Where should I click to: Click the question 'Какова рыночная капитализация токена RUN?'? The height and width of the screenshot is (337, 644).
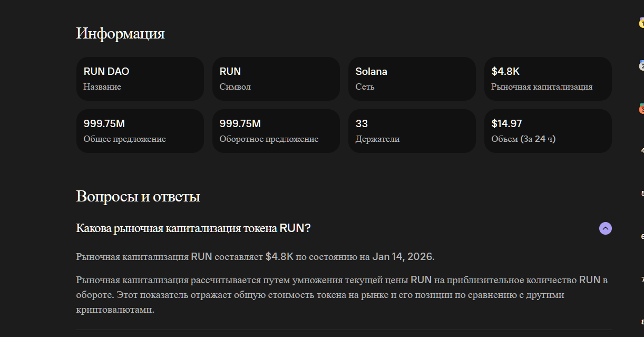point(193,228)
